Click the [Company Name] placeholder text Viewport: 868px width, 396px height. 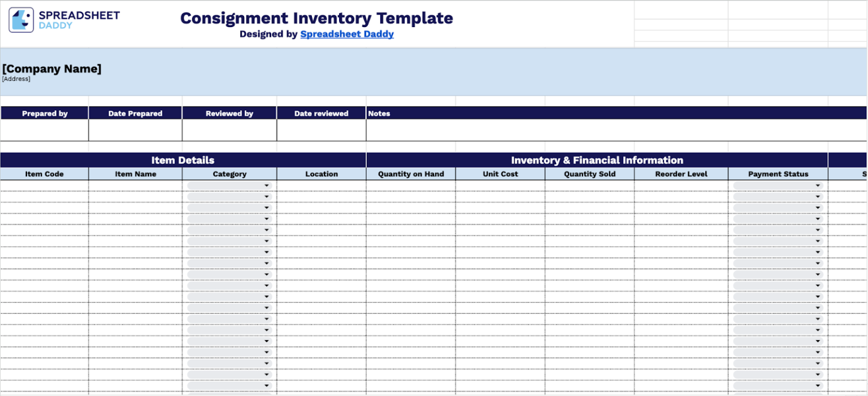click(x=51, y=68)
